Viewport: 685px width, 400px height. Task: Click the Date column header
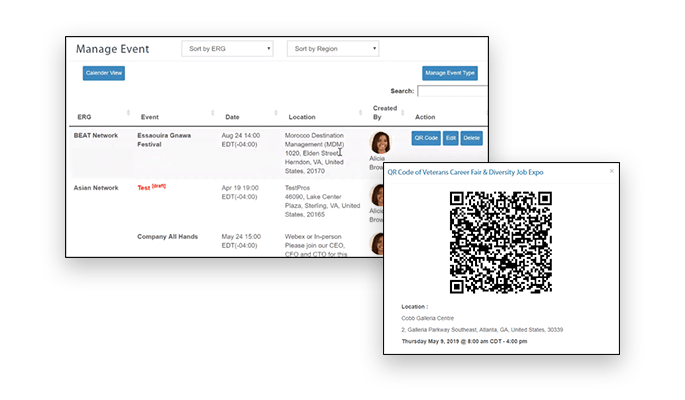click(x=232, y=117)
